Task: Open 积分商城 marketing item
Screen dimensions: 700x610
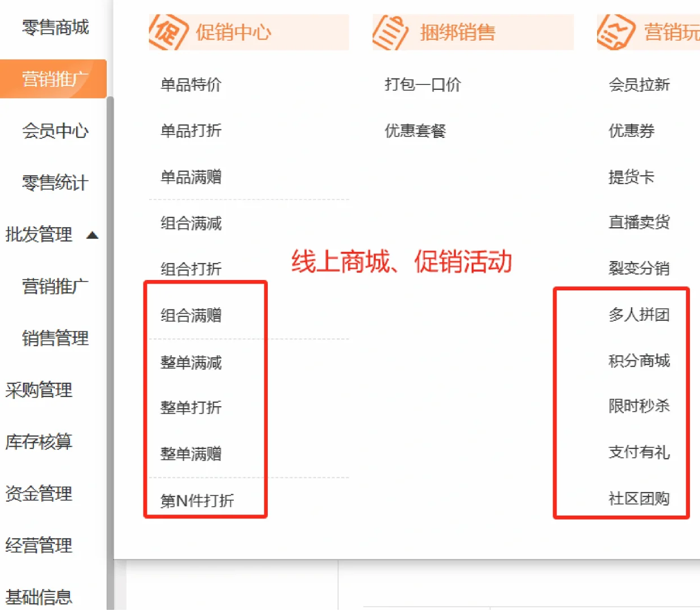Action: pos(639,361)
